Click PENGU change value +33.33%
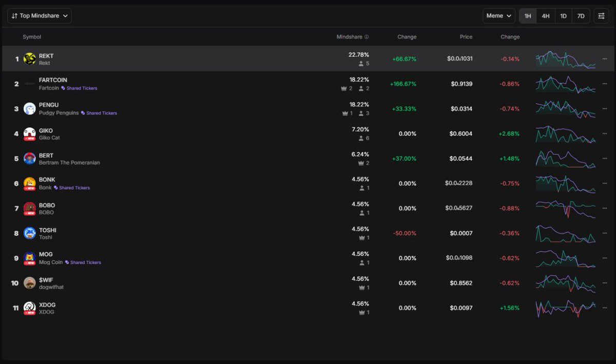 (x=405, y=109)
